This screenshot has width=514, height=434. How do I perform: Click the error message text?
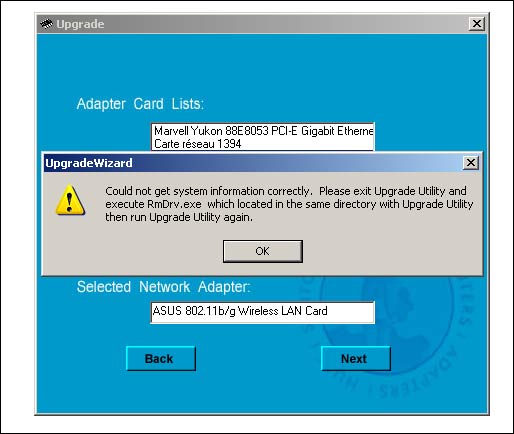289,204
